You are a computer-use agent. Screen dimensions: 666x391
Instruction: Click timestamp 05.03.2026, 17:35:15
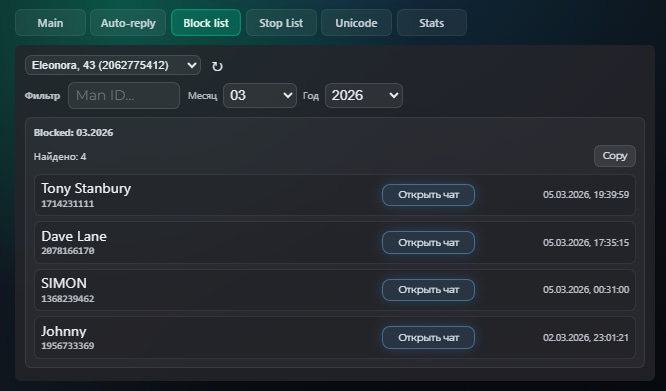[x=586, y=243]
